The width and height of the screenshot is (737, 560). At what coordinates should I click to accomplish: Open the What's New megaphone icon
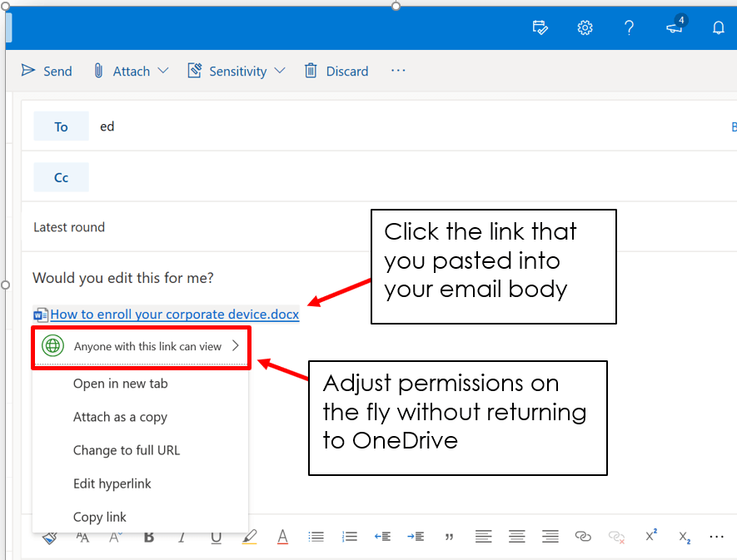(675, 28)
